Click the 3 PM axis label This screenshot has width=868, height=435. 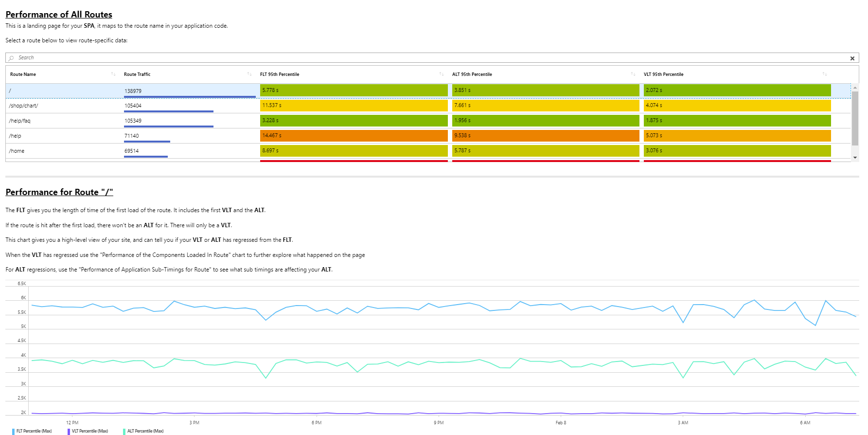tap(195, 423)
